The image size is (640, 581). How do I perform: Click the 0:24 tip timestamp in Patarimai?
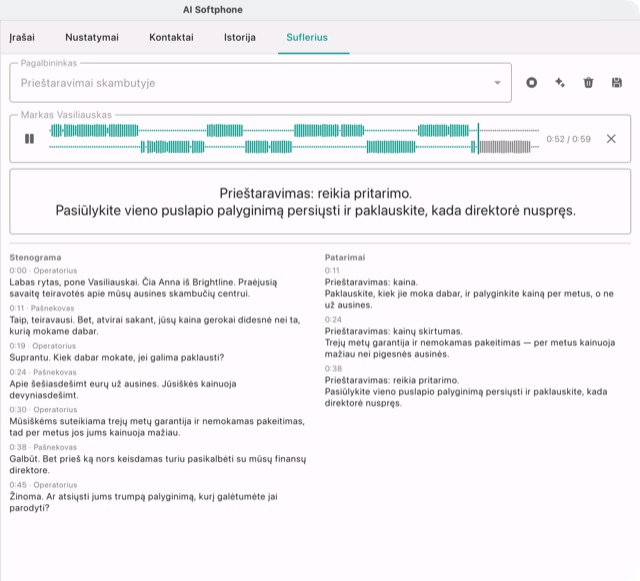(x=333, y=320)
